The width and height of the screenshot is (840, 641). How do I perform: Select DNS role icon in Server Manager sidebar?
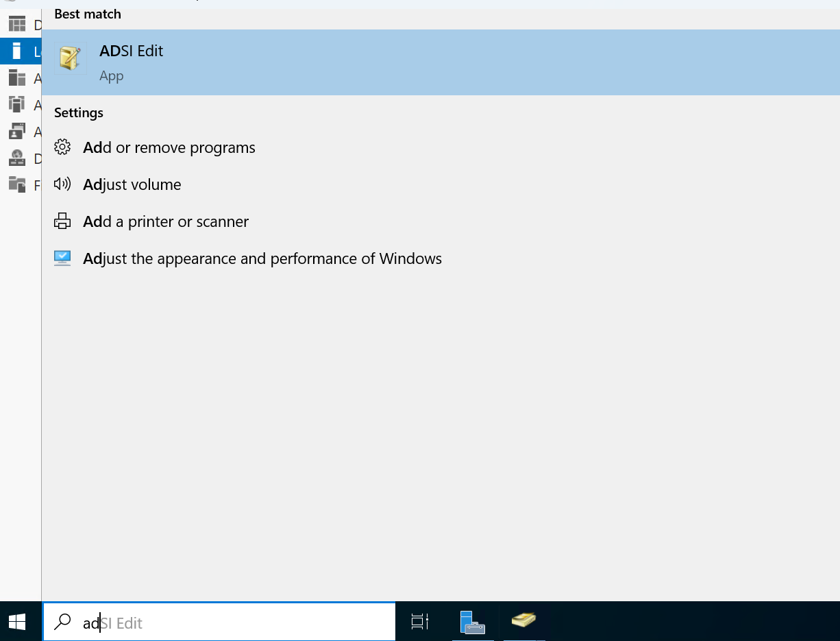pos(17,158)
